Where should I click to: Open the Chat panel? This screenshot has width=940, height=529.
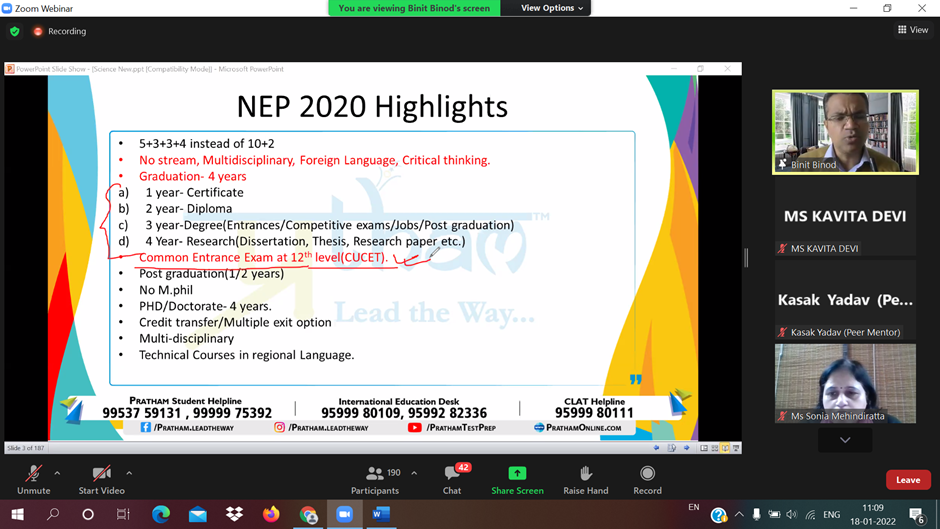[x=452, y=479]
